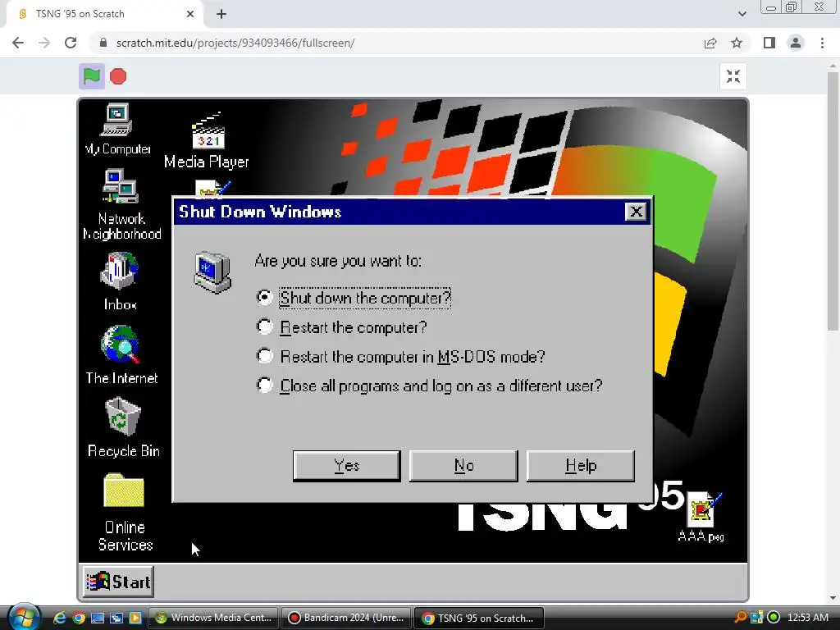Click the network tray icon
Image resolution: width=840 pixels, height=630 pixels.
[756, 617]
